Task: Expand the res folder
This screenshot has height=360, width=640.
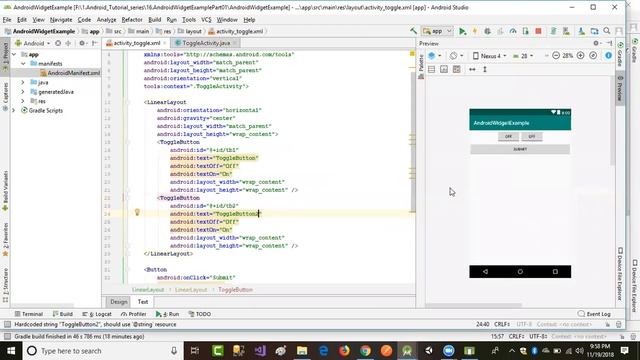Action: click(x=23, y=101)
